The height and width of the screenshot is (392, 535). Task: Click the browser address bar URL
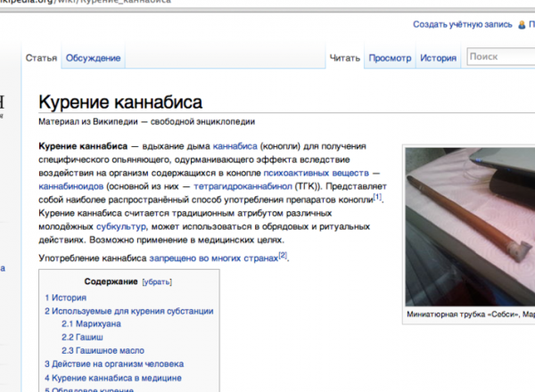pos(86,2)
